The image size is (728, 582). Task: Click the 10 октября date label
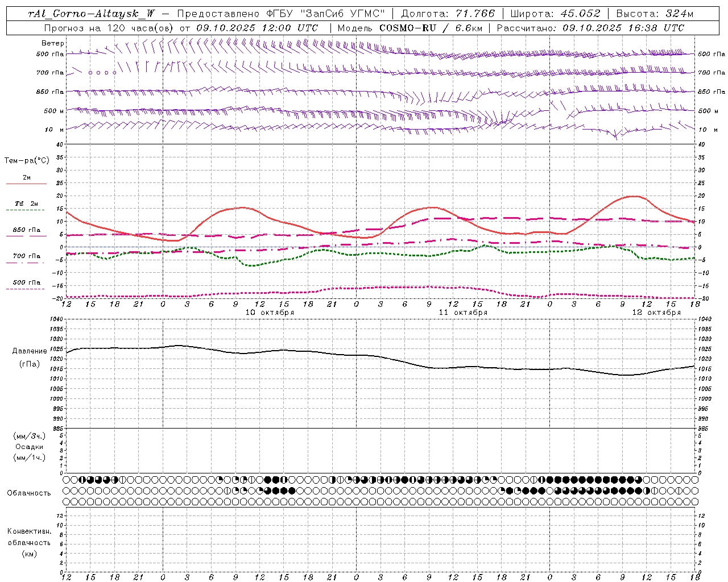pos(270,313)
